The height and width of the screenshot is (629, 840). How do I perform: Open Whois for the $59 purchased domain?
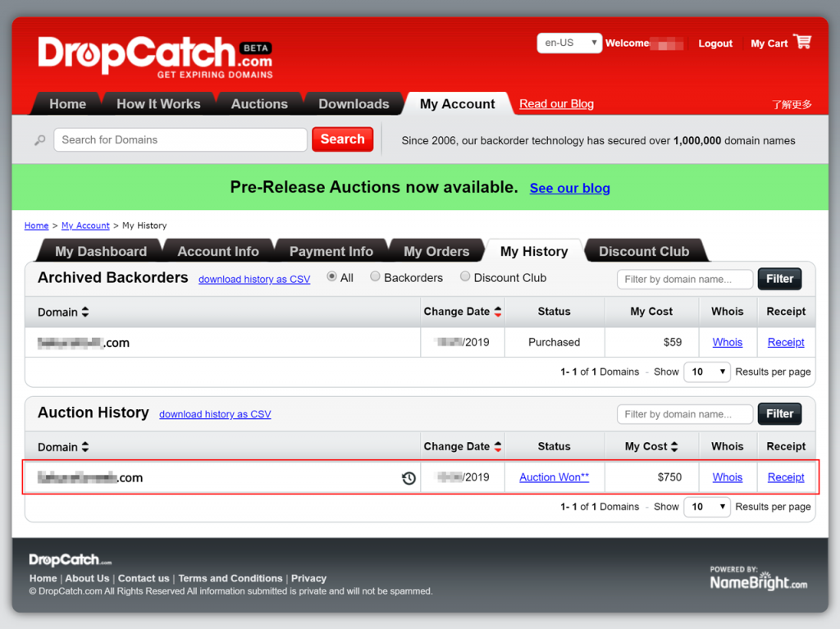tap(727, 342)
